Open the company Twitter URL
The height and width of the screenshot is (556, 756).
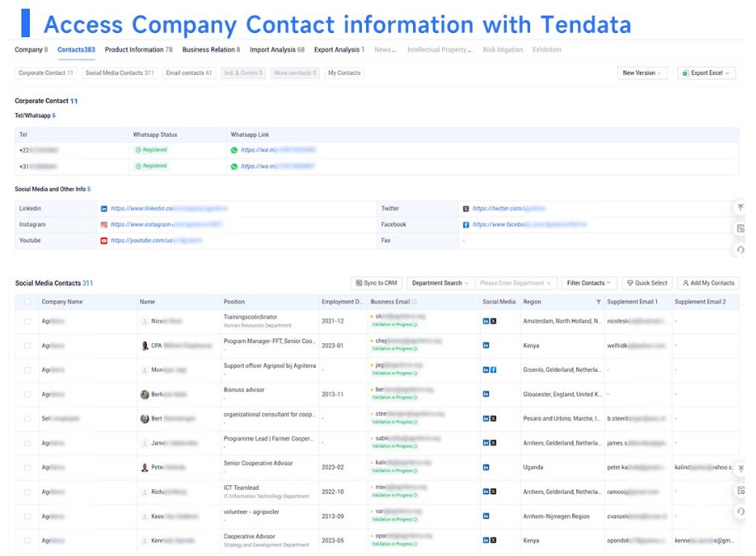coord(509,209)
